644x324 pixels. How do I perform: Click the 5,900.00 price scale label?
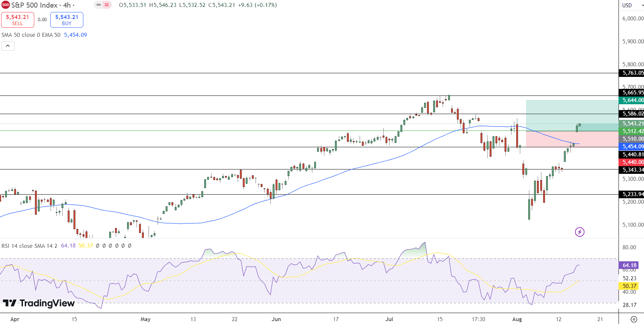click(x=633, y=42)
